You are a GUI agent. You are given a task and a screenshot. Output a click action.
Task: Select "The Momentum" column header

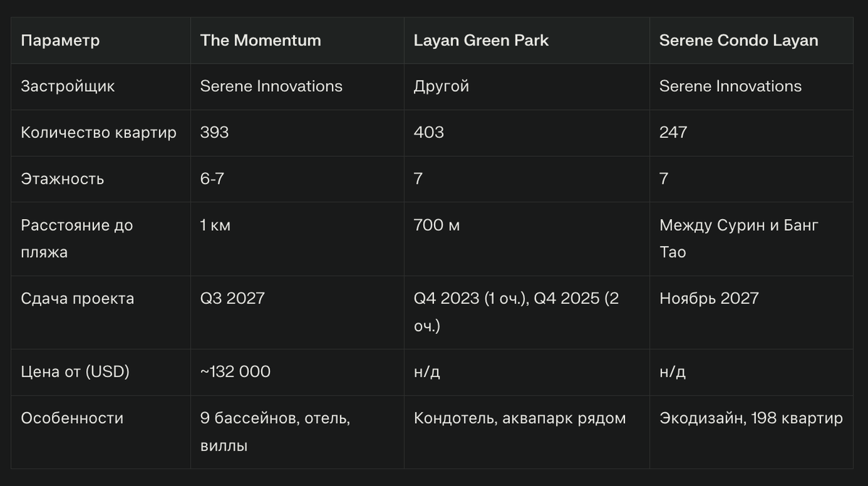260,40
